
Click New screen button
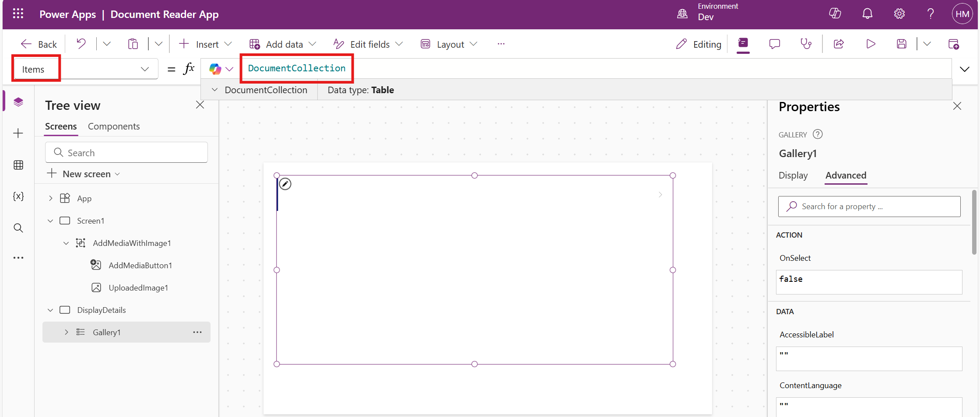click(x=83, y=174)
